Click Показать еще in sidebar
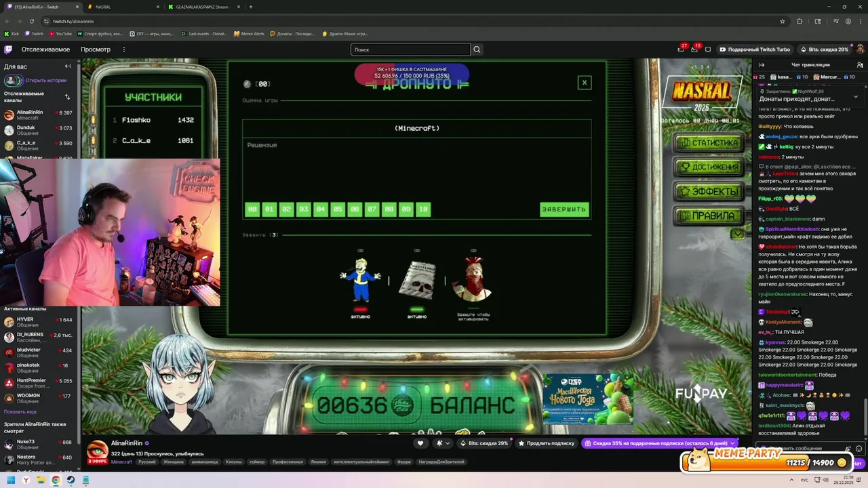 coord(20,411)
